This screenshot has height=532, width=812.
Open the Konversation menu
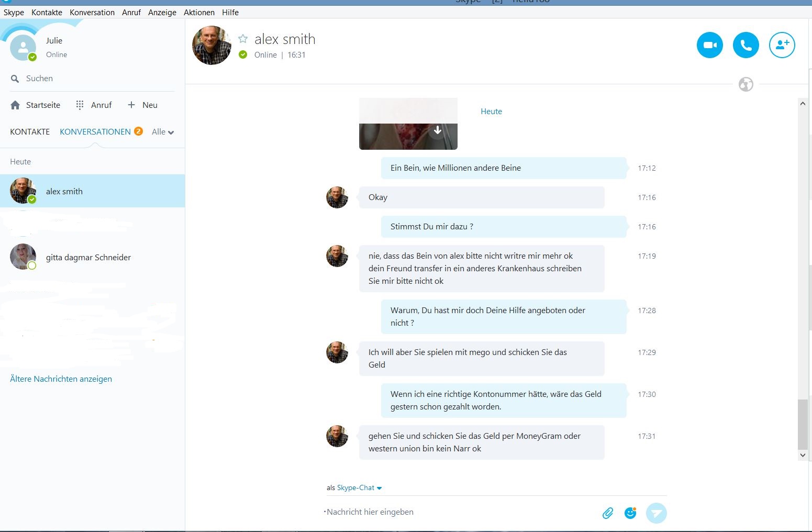pos(92,13)
